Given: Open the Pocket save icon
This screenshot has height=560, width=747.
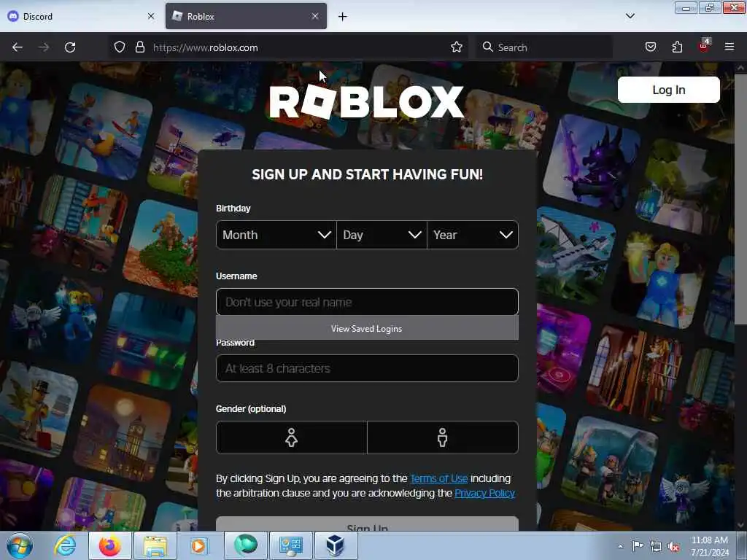Looking at the screenshot, I should 650,47.
